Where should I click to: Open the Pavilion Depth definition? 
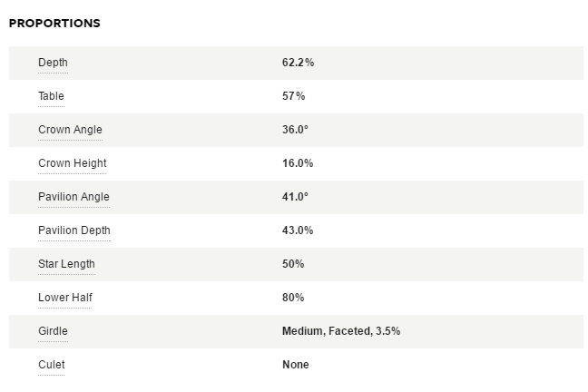[x=73, y=230]
